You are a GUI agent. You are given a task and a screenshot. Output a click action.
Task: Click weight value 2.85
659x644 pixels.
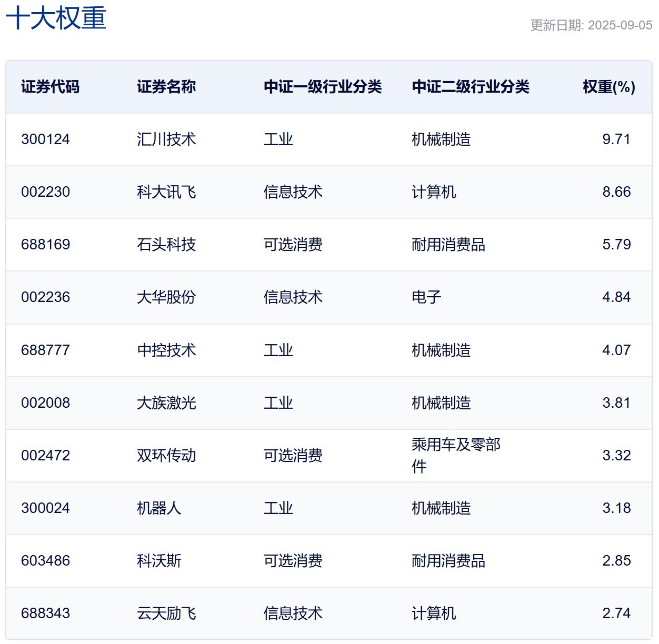616,561
